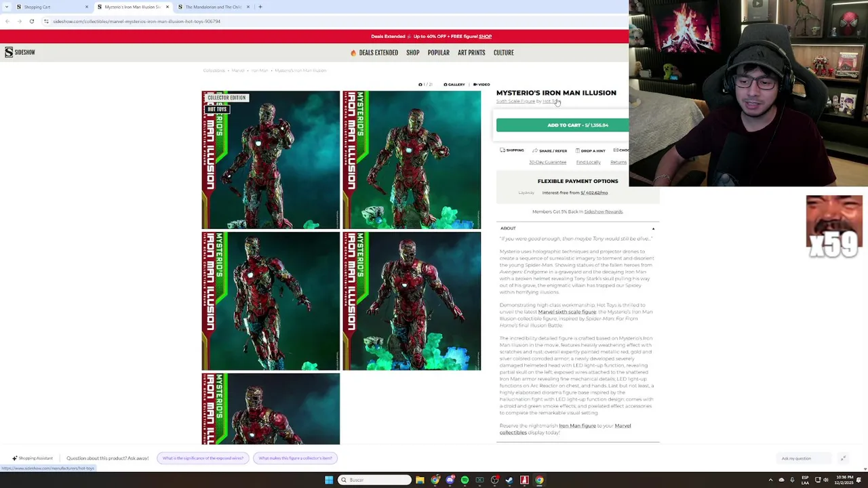Open the Sideshow logo home link
This screenshot has height=488, width=868.
click(x=20, y=52)
